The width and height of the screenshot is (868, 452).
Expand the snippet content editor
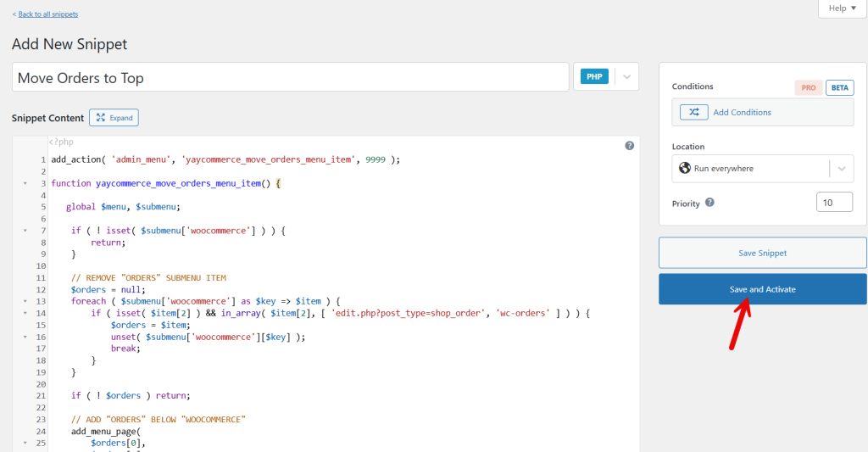[114, 117]
